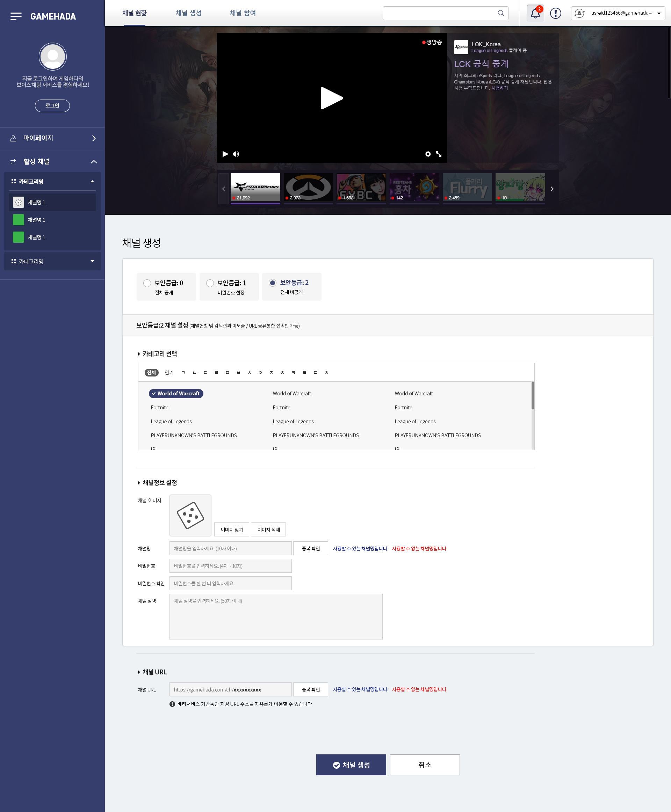Switch to 채널 현황 tab
Image resolution: width=671 pixels, height=812 pixels.
point(135,13)
